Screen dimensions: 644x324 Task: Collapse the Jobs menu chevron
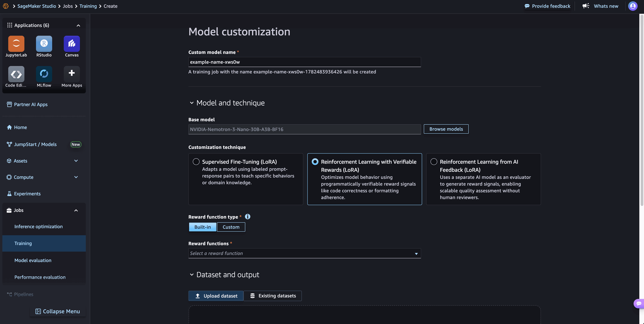(x=76, y=210)
